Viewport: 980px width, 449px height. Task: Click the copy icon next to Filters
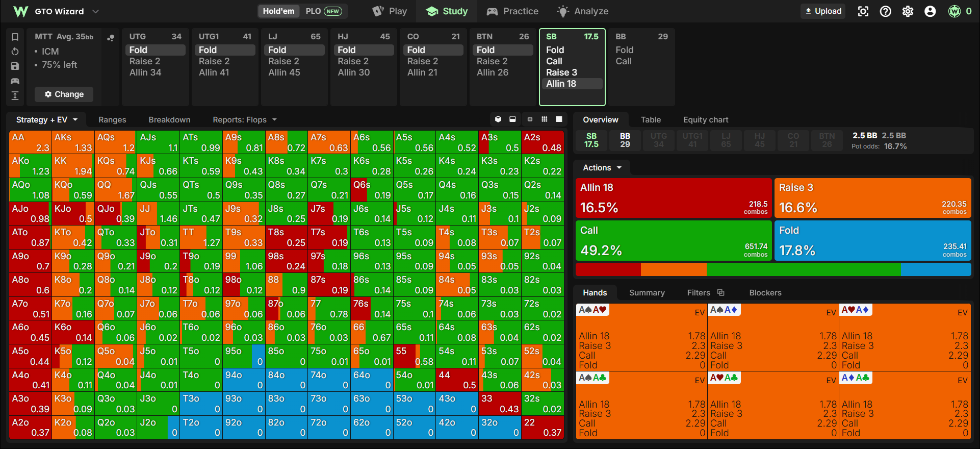coord(721,292)
